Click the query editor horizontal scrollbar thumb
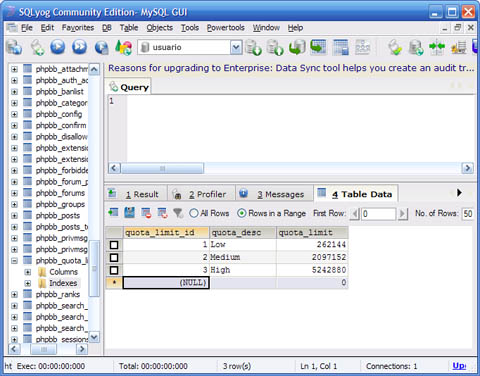The width and height of the screenshot is (480, 376). (x=162, y=168)
